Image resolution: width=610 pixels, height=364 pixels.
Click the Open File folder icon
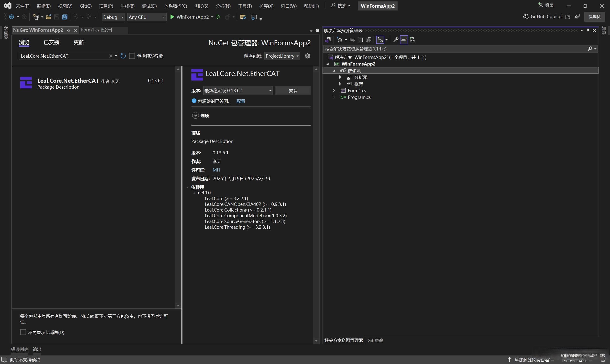click(x=49, y=17)
